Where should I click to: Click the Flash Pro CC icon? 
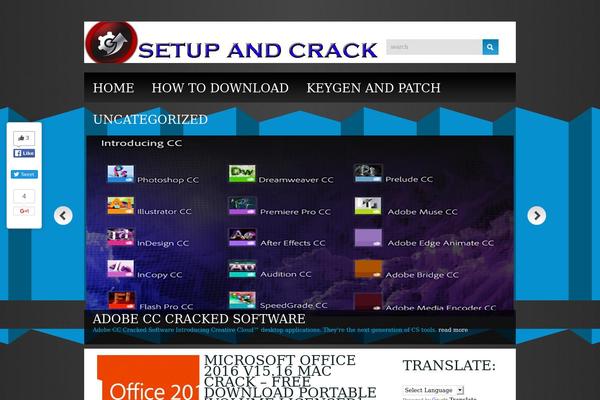(x=122, y=300)
